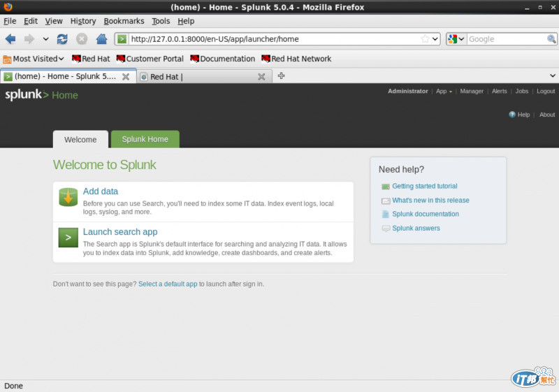Open the Tools menu
Image resolution: width=559 pixels, height=392 pixels.
pos(161,21)
